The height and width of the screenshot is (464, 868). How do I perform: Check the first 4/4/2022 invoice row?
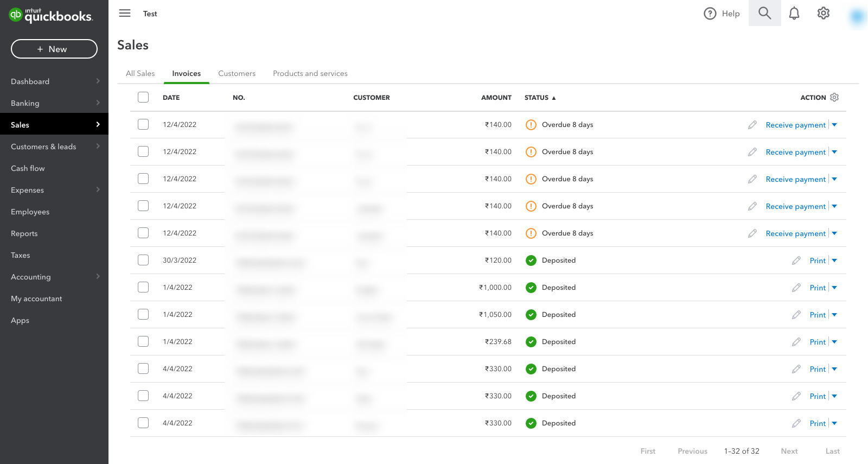point(143,368)
